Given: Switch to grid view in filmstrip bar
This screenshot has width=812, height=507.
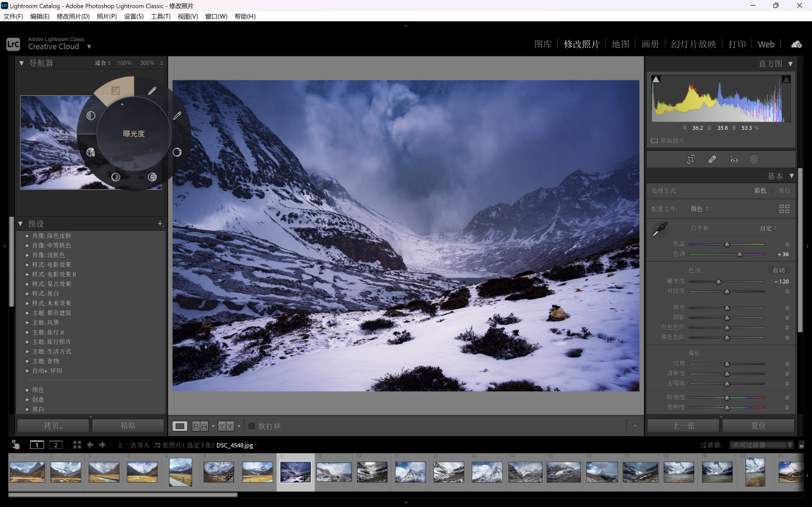Looking at the screenshot, I should point(77,445).
